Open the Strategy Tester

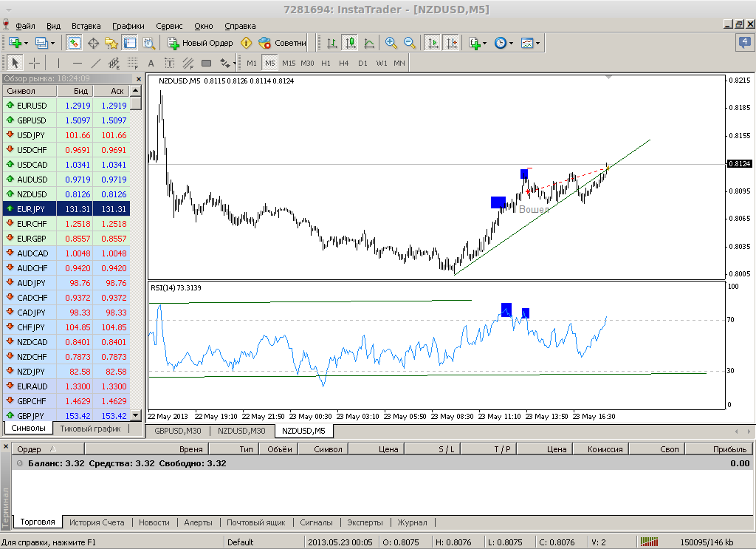coord(148,43)
